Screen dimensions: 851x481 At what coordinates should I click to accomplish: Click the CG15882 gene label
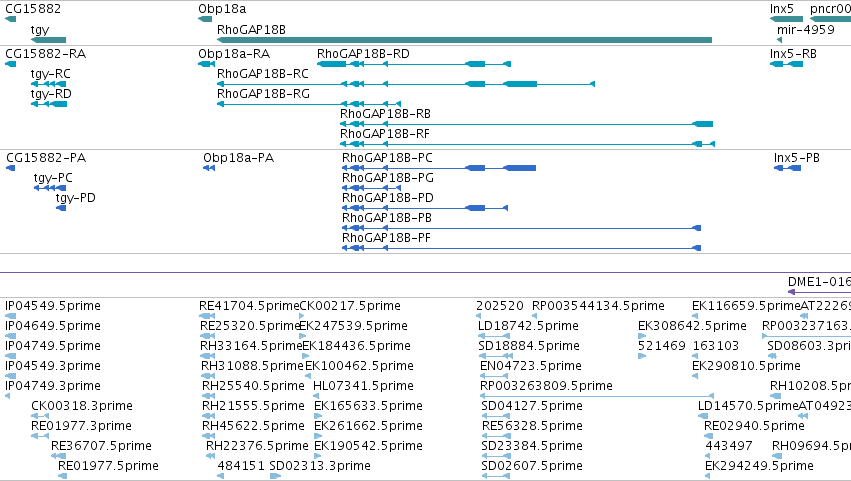click(33, 9)
